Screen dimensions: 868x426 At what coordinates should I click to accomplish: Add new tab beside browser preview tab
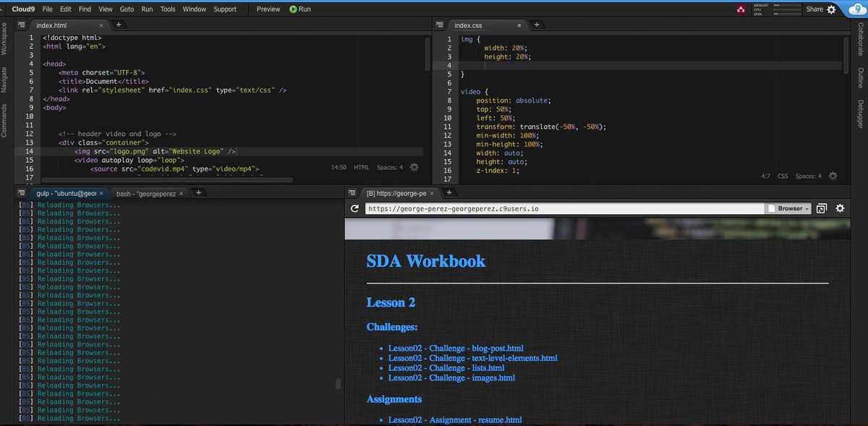point(448,193)
